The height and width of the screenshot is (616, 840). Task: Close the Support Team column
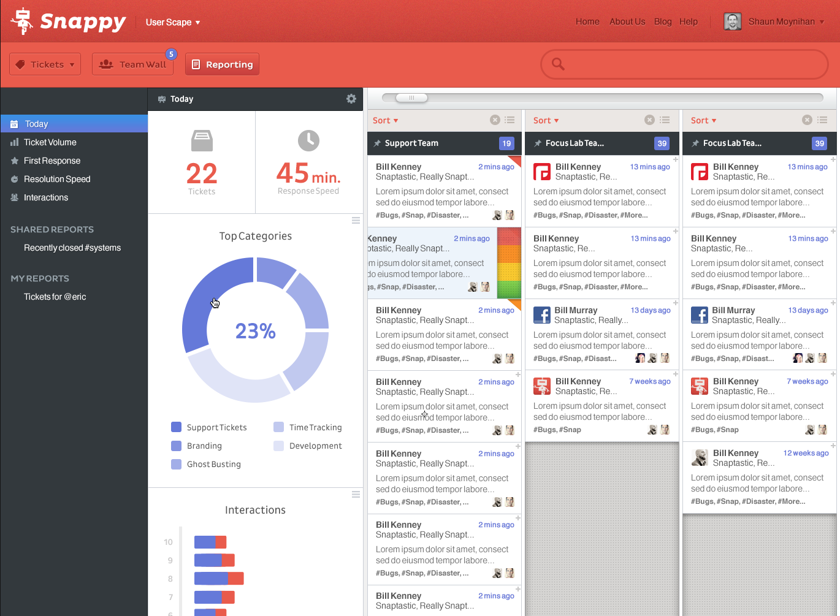495,120
